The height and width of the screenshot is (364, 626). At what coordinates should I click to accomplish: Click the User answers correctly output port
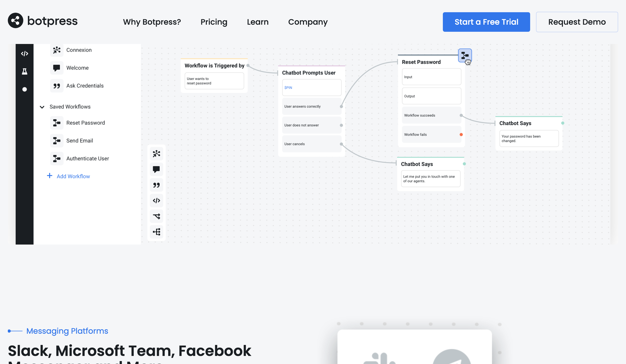pos(341,107)
